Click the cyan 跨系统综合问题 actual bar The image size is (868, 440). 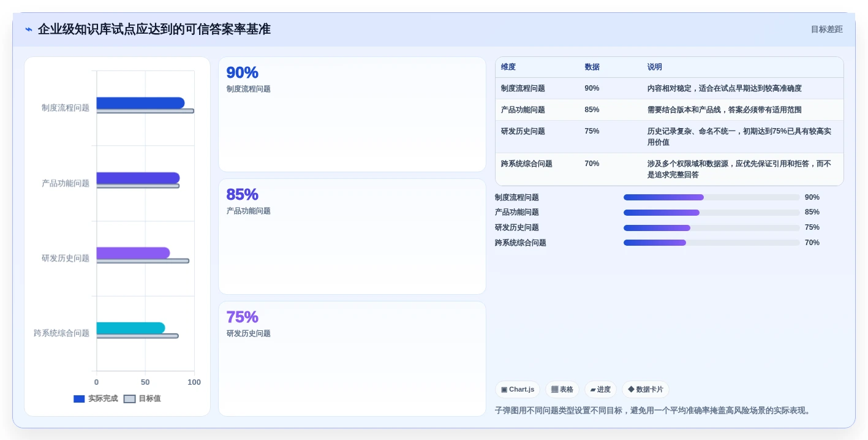click(x=130, y=328)
